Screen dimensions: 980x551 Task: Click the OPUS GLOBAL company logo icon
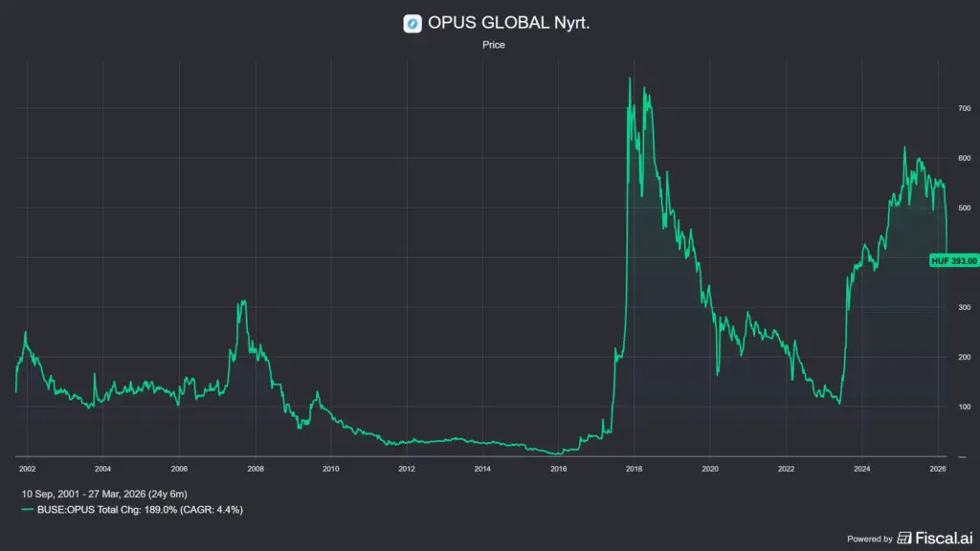pos(412,24)
